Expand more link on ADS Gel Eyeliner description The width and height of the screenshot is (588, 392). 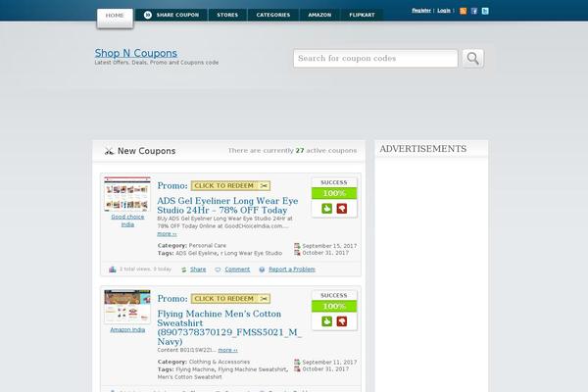167,233
